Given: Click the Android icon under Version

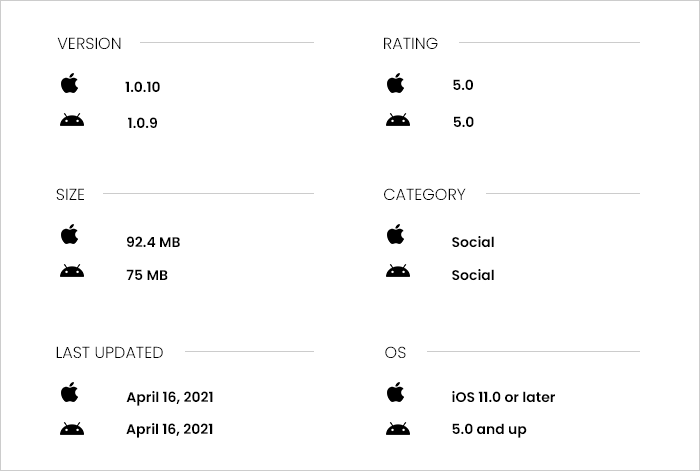Looking at the screenshot, I should click(72, 120).
